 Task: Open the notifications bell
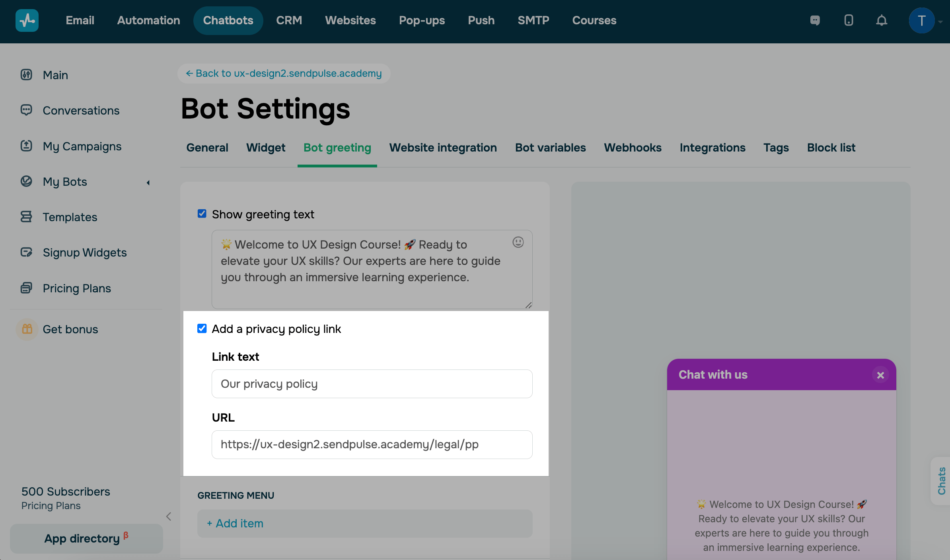pyautogui.click(x=882, y=20)
